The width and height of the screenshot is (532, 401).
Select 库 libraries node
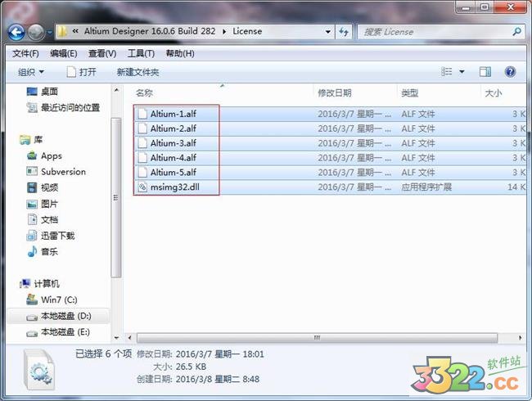(31, 140)
